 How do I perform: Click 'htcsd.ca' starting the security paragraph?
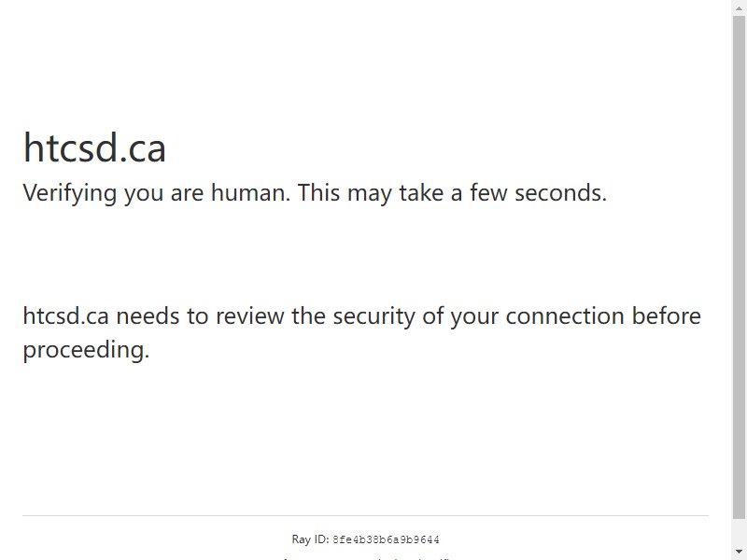coord(65,316)
